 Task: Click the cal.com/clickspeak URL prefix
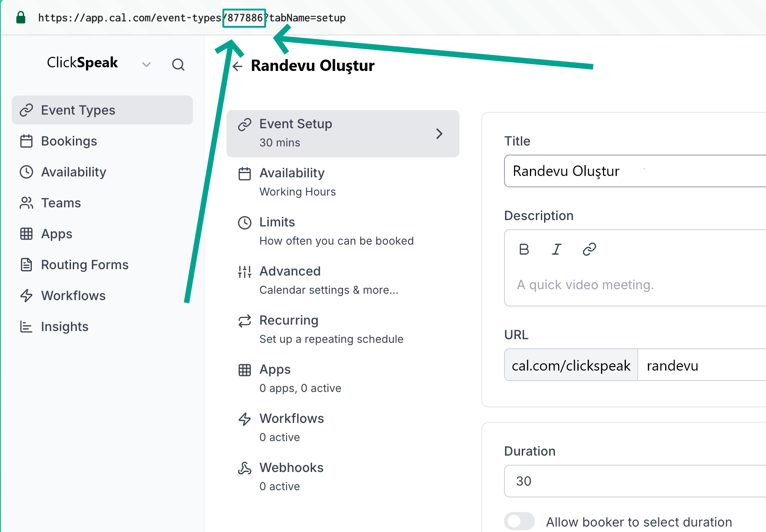571,365
